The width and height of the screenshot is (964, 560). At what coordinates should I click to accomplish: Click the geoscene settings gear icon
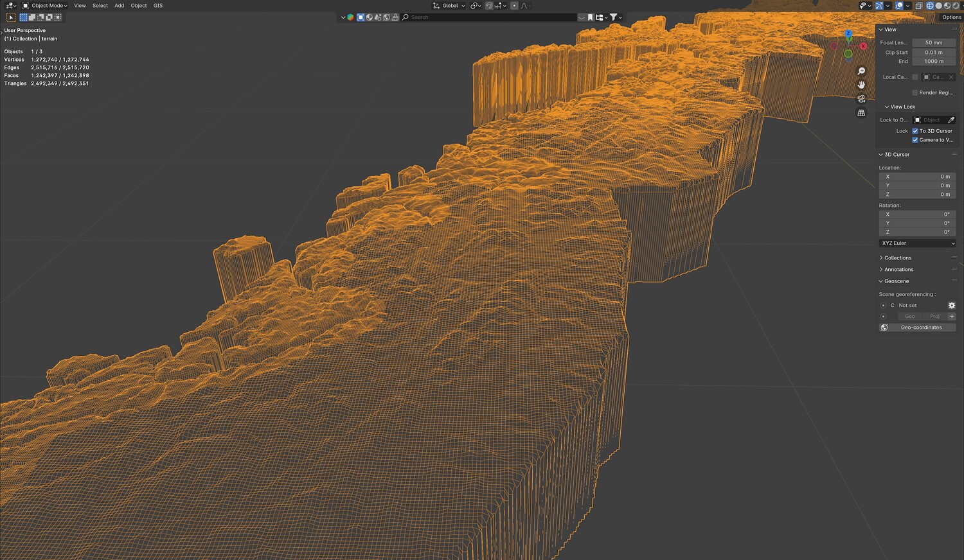[x=952, y=306]
